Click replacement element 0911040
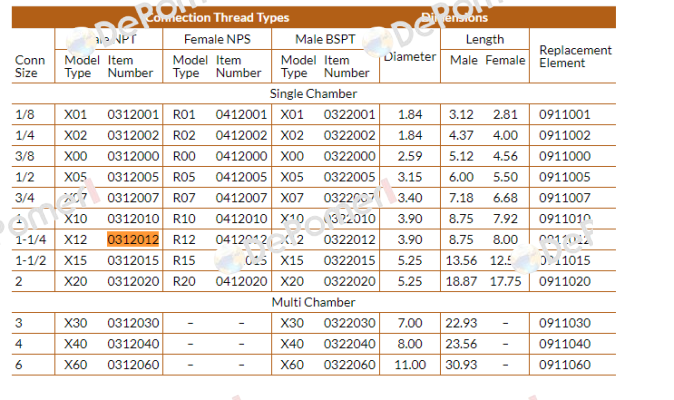 (565, 344)
